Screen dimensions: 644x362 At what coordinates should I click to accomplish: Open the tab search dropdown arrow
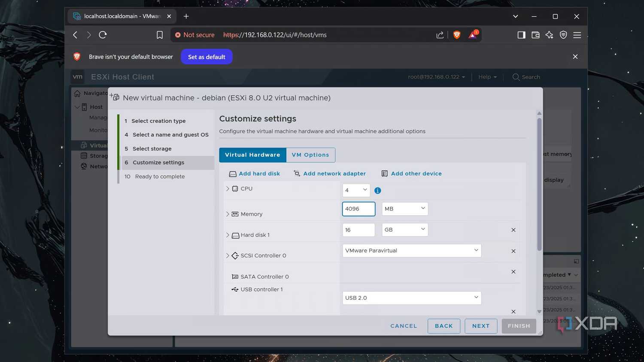(515, 16)
